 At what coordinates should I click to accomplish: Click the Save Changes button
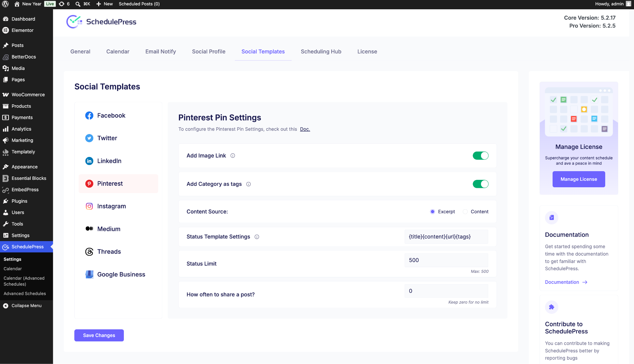click(x=99, y=335)
